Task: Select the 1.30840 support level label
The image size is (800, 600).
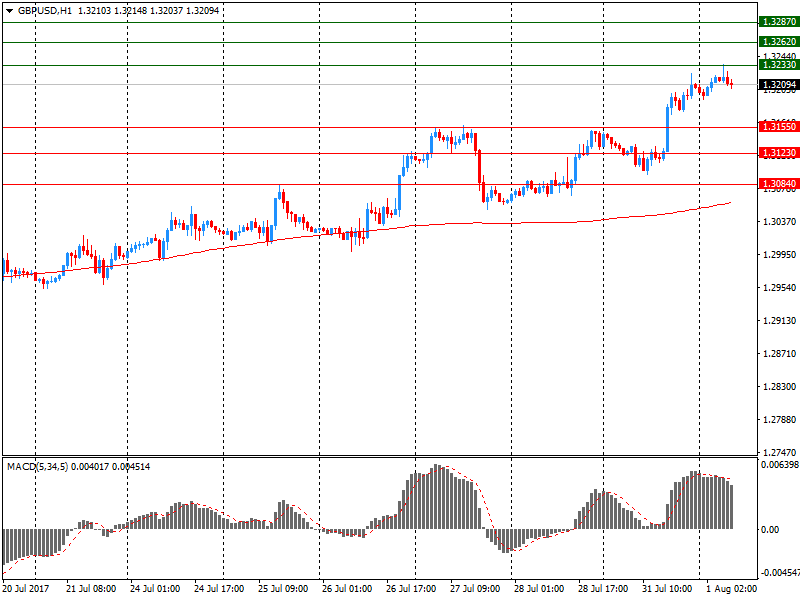Action: (779, 184)
